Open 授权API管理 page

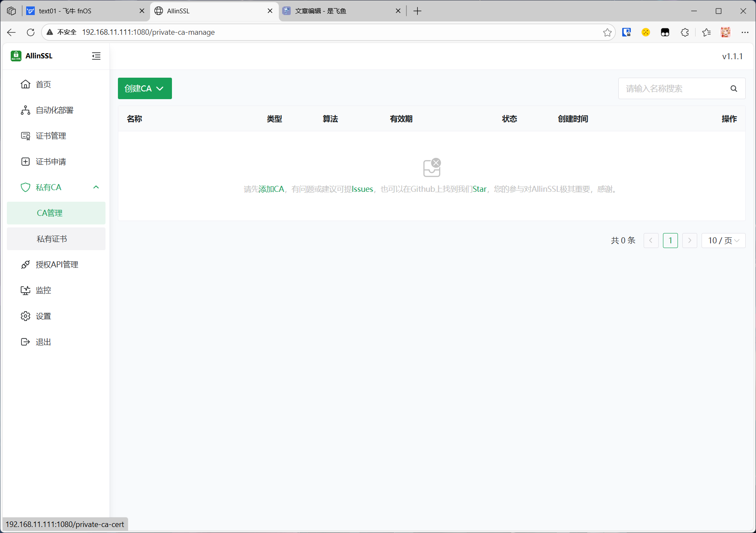(x=57, y=265)
